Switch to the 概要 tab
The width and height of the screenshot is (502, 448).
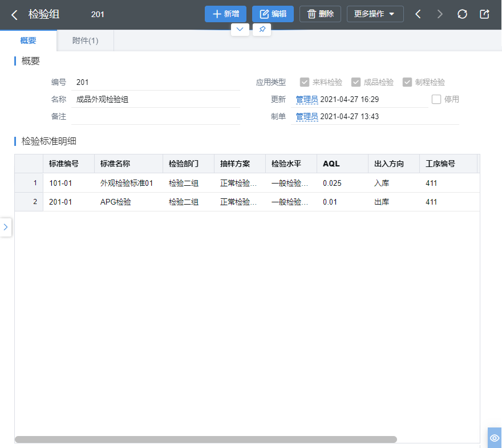28,40
